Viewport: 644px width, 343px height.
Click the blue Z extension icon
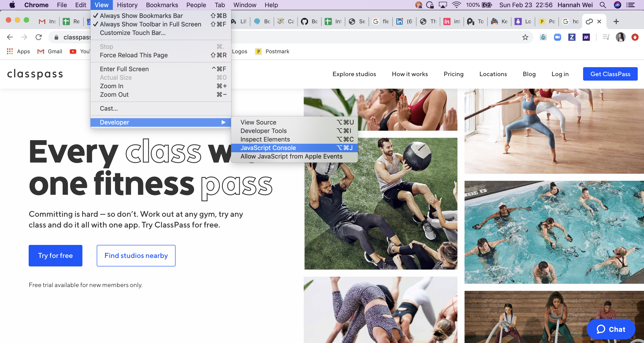[572, 37]
